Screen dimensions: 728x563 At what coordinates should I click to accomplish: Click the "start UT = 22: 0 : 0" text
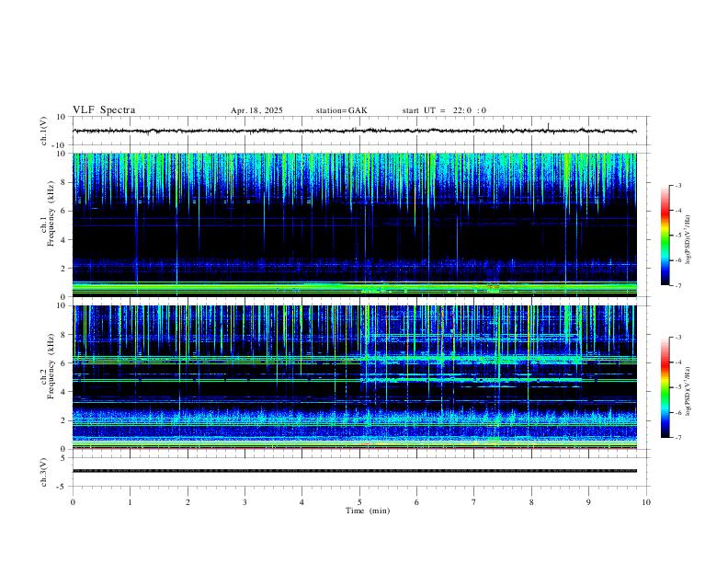[x=444, y=110]
